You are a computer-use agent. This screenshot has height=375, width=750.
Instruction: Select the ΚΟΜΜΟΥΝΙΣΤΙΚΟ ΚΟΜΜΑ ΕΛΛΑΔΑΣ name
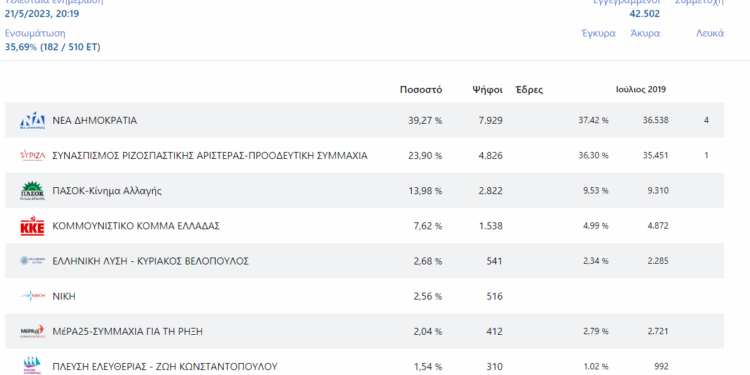point(136,226)
